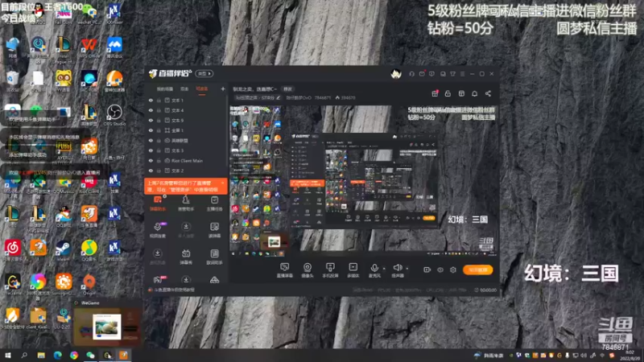Add a 摄像头 camera source
This screenshot has height=362, width=644.
308,270
